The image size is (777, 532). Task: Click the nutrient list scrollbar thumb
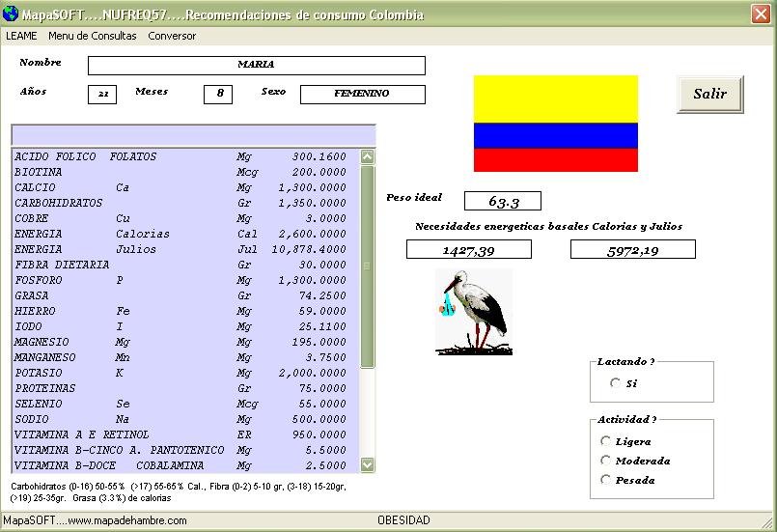pyautogui.click(x=367, y=266)
